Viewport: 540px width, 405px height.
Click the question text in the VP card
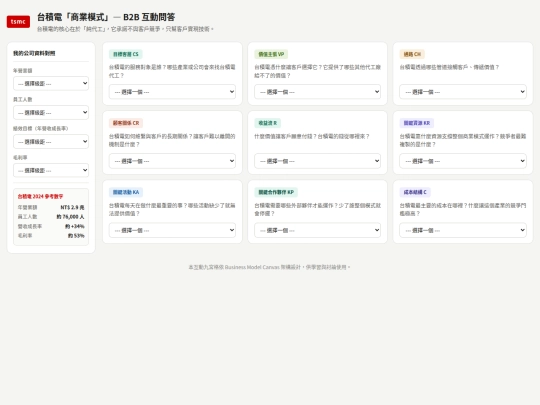(x=318, y=71)
